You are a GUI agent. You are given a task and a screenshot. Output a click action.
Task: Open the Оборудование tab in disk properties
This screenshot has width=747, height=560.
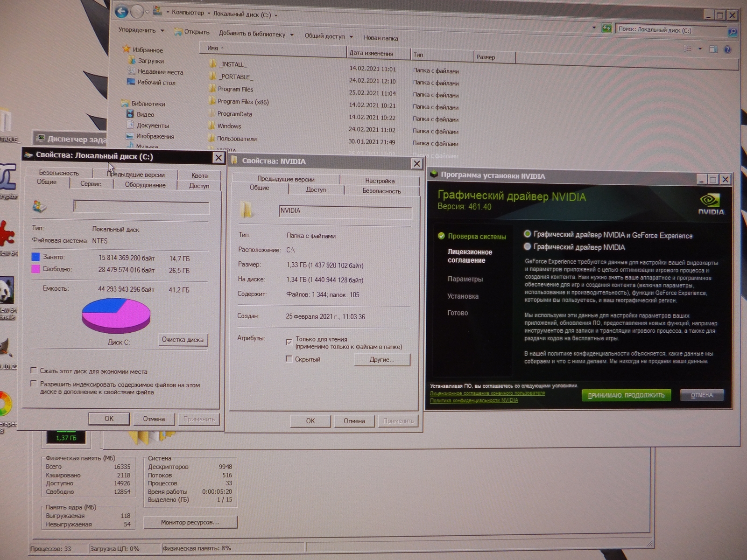pyautogui.click(x=145, y=185)
